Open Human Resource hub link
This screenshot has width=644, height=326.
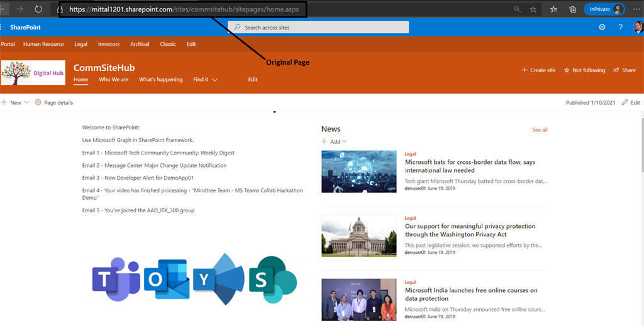(x=43, y=44)
